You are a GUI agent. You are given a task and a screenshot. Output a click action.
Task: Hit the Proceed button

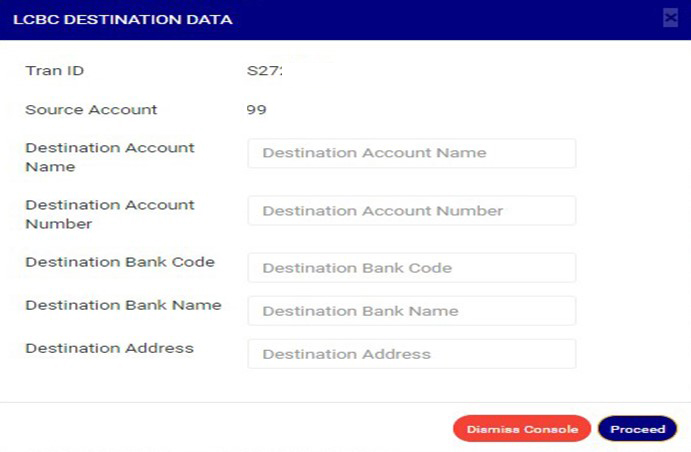coord(637,429)
